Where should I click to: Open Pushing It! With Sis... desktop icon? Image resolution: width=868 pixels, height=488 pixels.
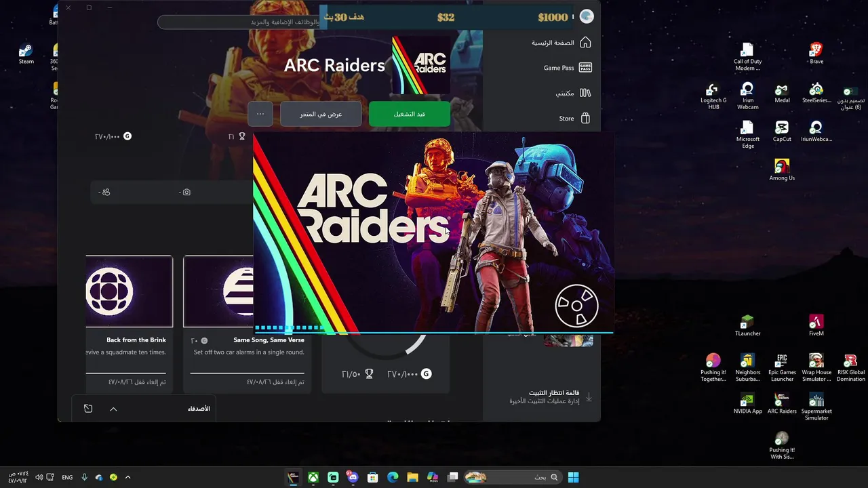[x=782, y=445]
